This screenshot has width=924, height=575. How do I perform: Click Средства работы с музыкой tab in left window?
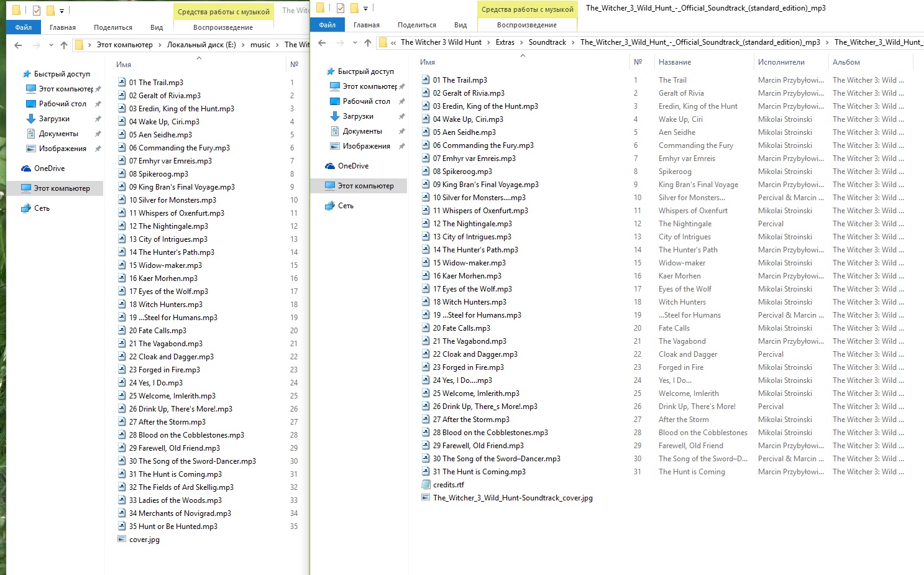tap(224, 12)
